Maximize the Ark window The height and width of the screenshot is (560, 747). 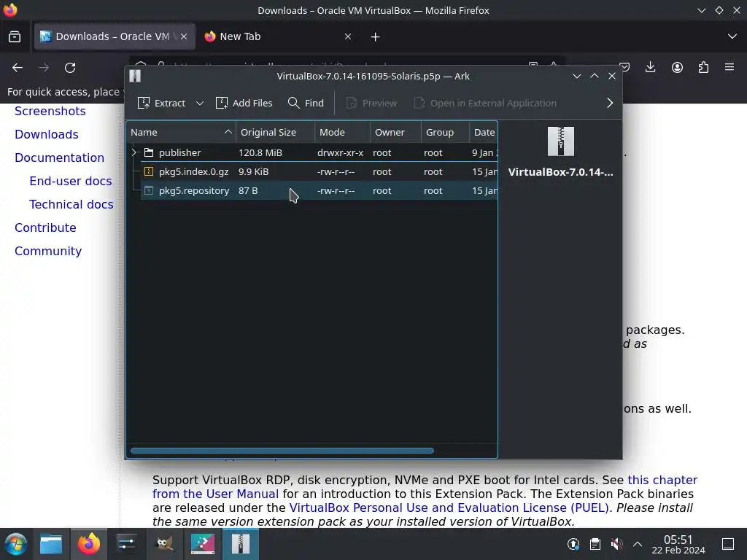tap(595, 76)
